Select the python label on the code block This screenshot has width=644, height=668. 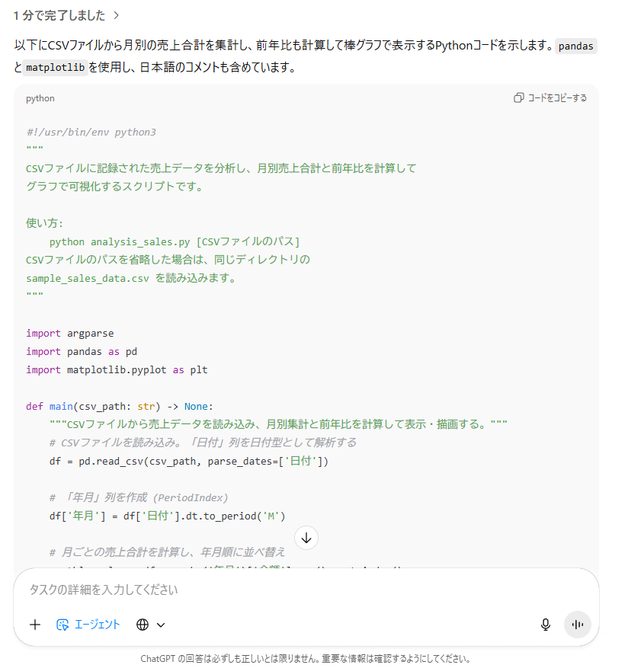40,98
